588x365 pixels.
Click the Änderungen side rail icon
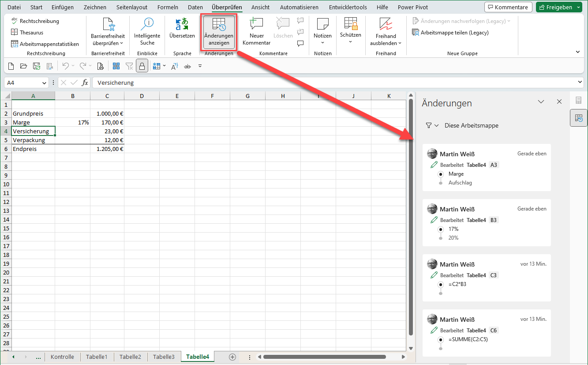(x=578, y=118)
